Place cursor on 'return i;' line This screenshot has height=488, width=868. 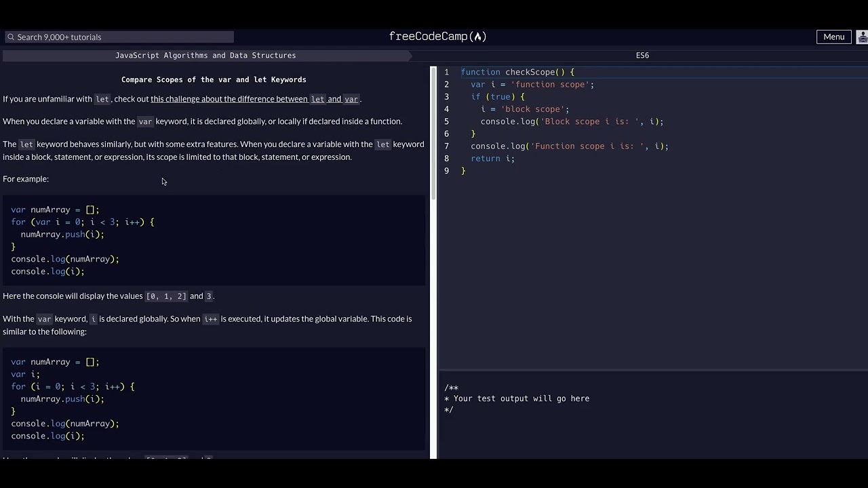pos(493,159)
